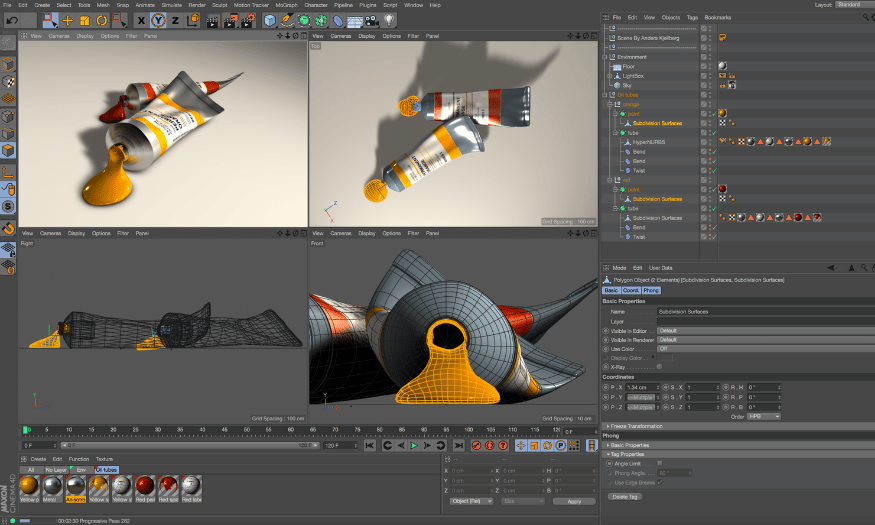Select the Rotate tool icon
875x525 pixels.
(x=102, y=21)
